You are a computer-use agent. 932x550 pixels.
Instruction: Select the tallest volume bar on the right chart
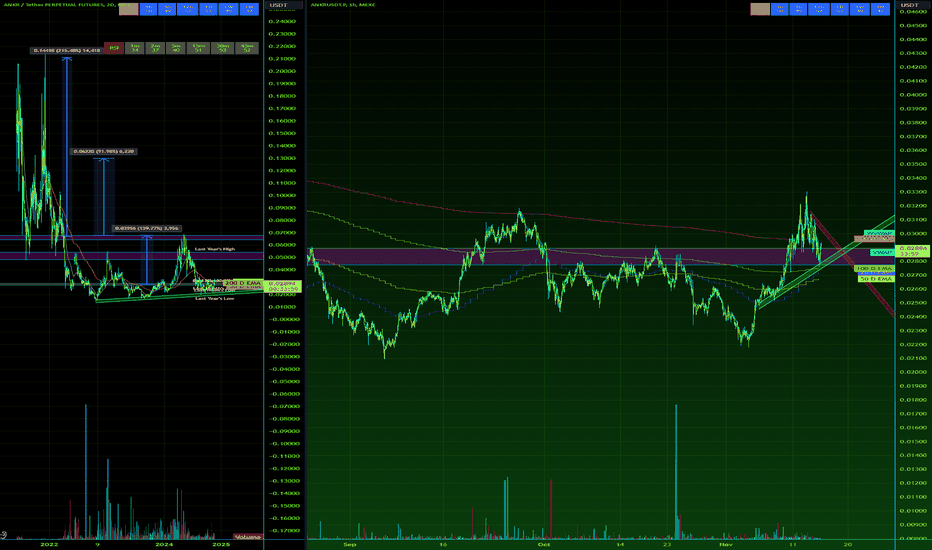point(676,472)
